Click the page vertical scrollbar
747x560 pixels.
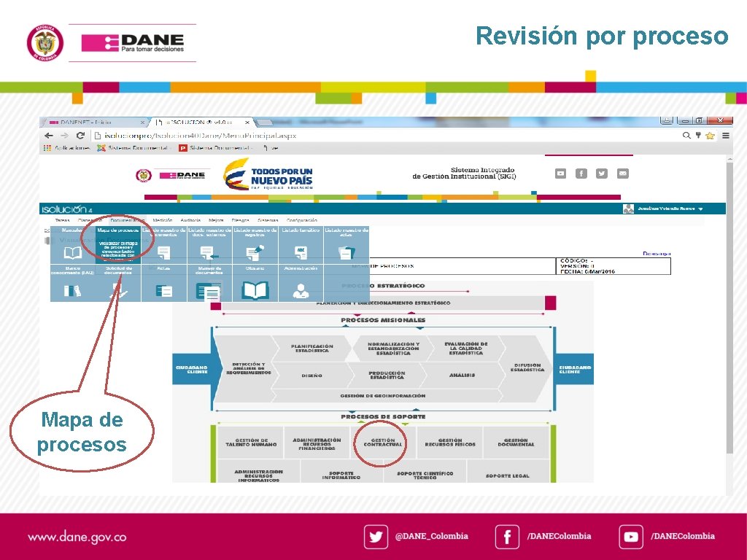point(729,307)
